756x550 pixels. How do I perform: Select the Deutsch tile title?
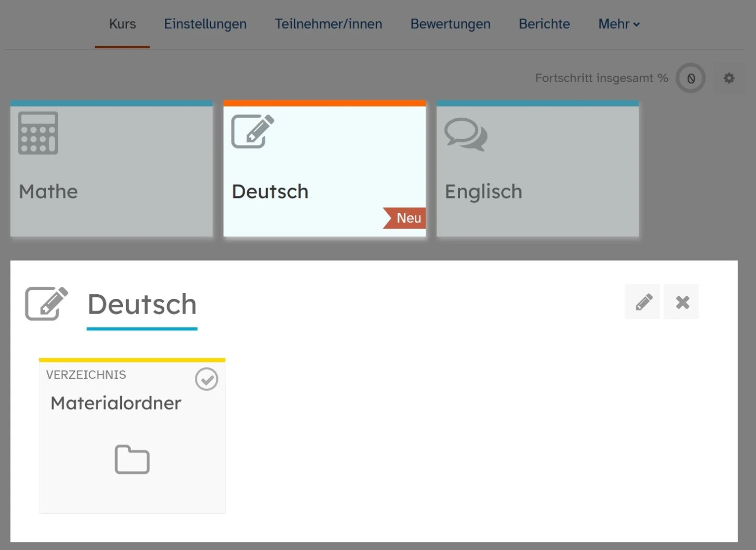[x=270, y=192]
